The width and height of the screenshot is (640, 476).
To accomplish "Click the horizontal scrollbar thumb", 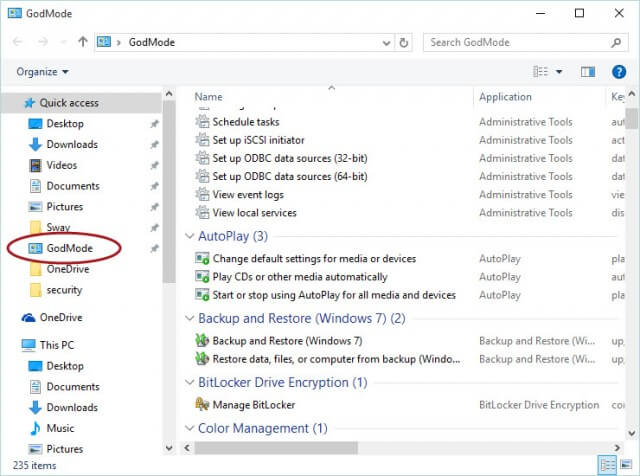I will coord(276,448).
